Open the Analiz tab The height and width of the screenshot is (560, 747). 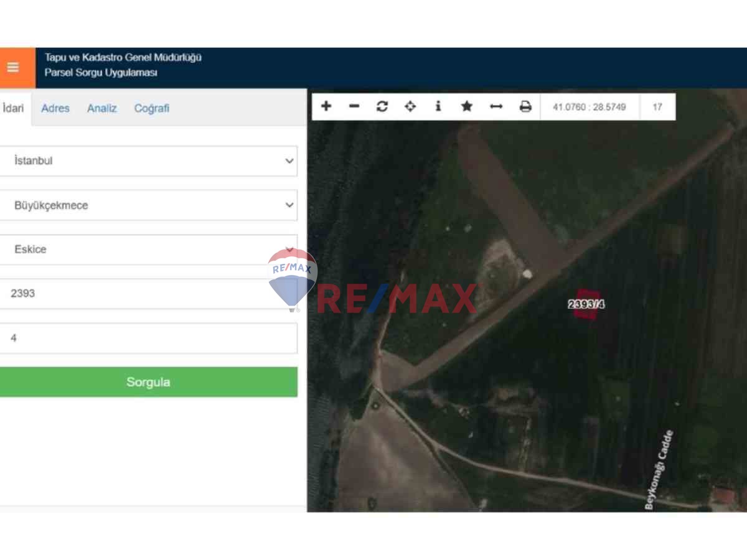tap(102, 108)
